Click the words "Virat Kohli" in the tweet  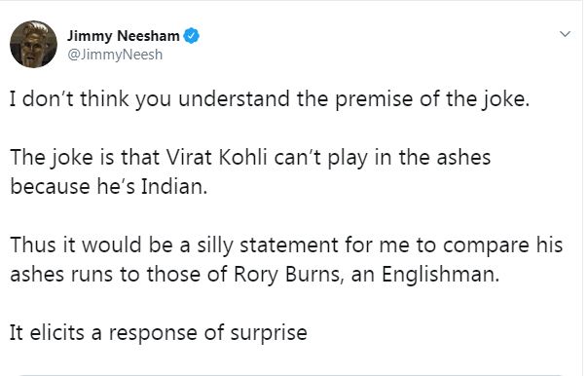(217, 157)
